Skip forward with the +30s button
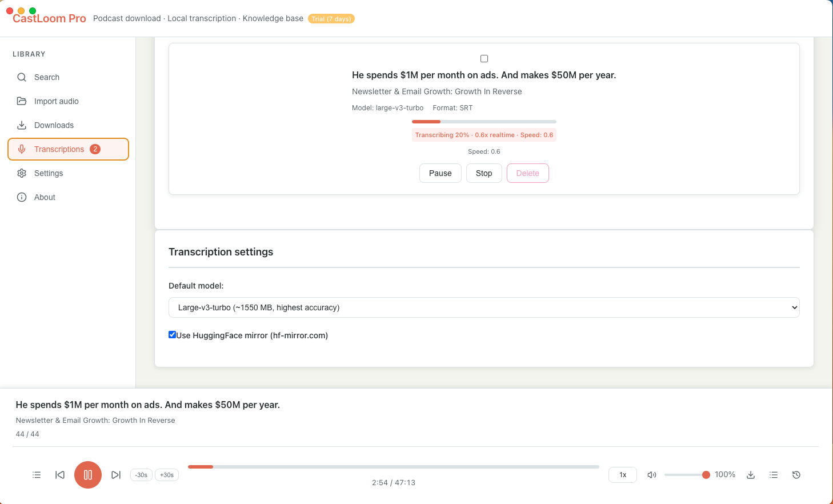Viewport: 833px width, 504px height. point(166,474)
